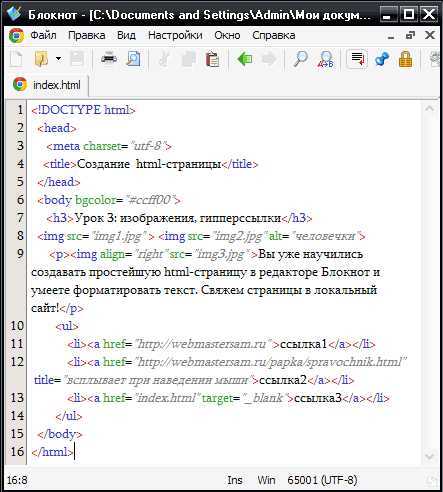Click the title text 'Создание html-страницы'
Viewport: 443px width, 492px height.
click(149, 164)
